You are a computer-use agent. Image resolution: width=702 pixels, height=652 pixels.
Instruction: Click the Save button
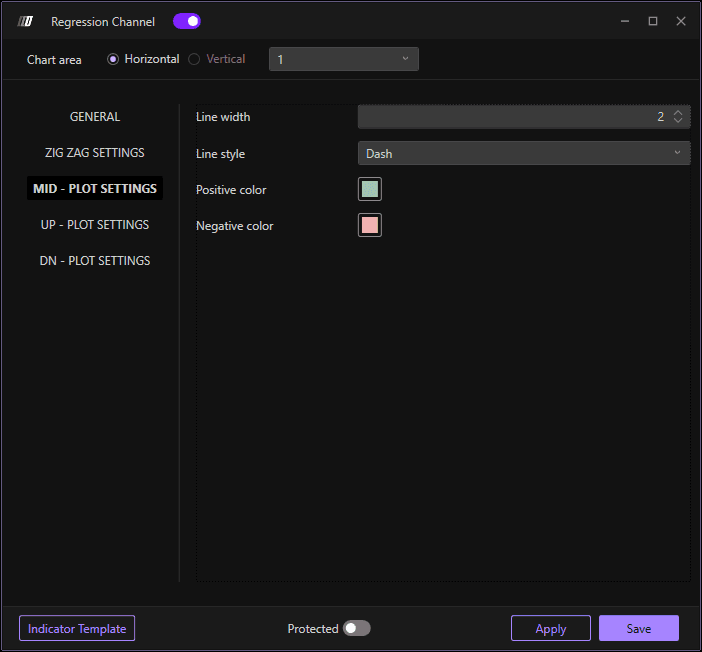[x=639, y=628]
